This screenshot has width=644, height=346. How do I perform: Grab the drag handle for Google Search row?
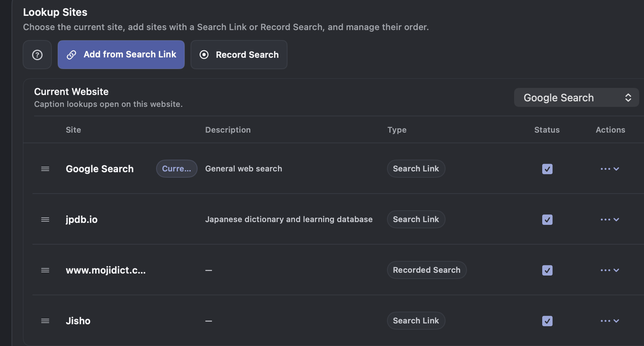coord(45,169)
